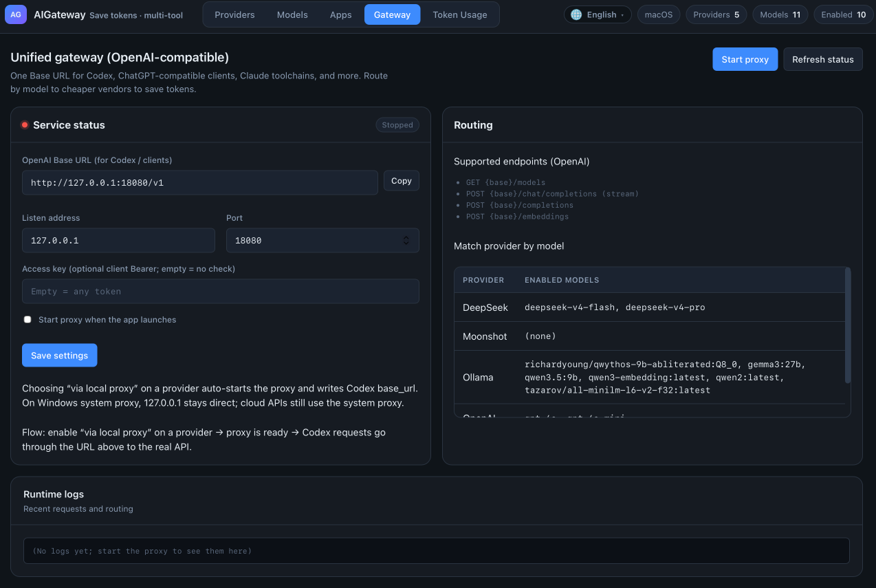
Task: Switch to the Providers tab
Action: click(x=234, y=14)
